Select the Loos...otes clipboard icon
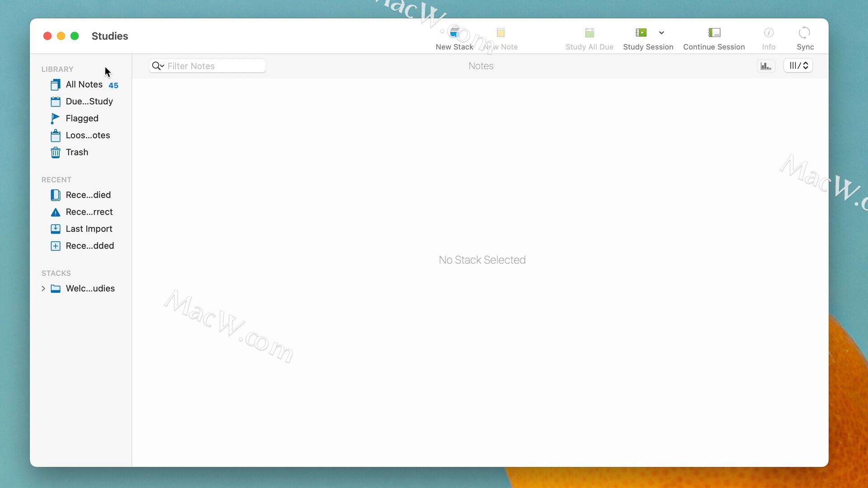868x488 pixels. [x=55, y=136]
